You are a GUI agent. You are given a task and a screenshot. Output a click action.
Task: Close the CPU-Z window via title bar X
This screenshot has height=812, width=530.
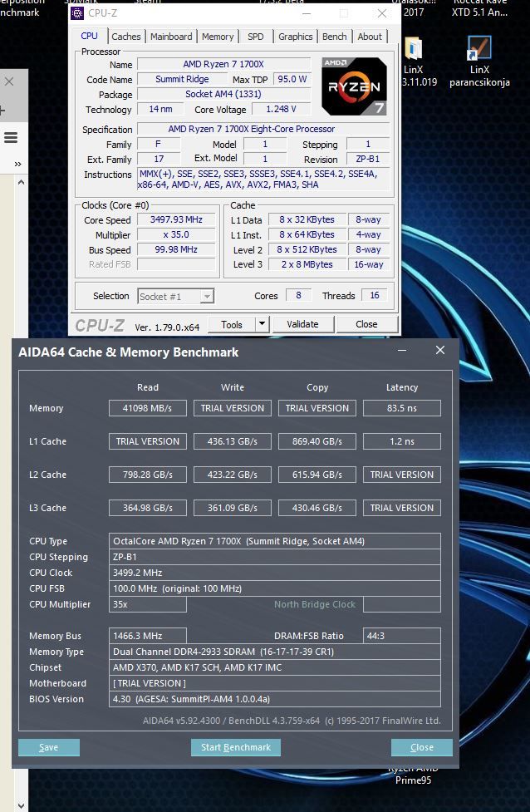(382, 13)
